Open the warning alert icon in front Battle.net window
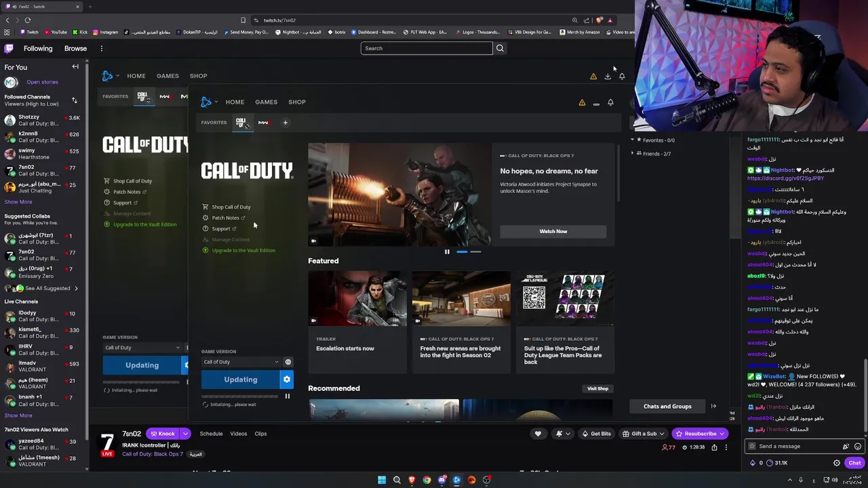The image size is (868, 488). [582, 102]
